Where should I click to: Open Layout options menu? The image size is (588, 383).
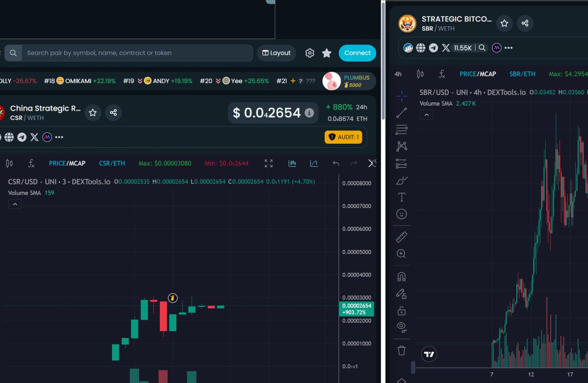click(x=276, y=53)
